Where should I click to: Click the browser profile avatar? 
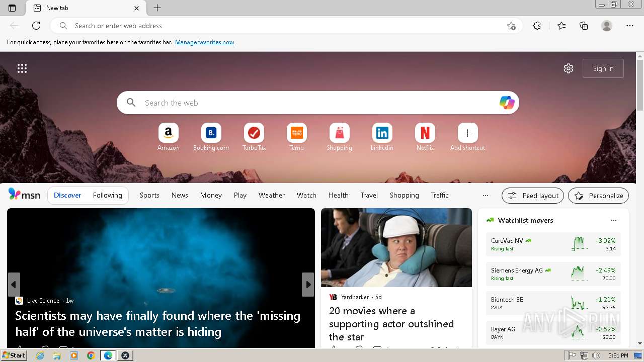click(607, 26)
